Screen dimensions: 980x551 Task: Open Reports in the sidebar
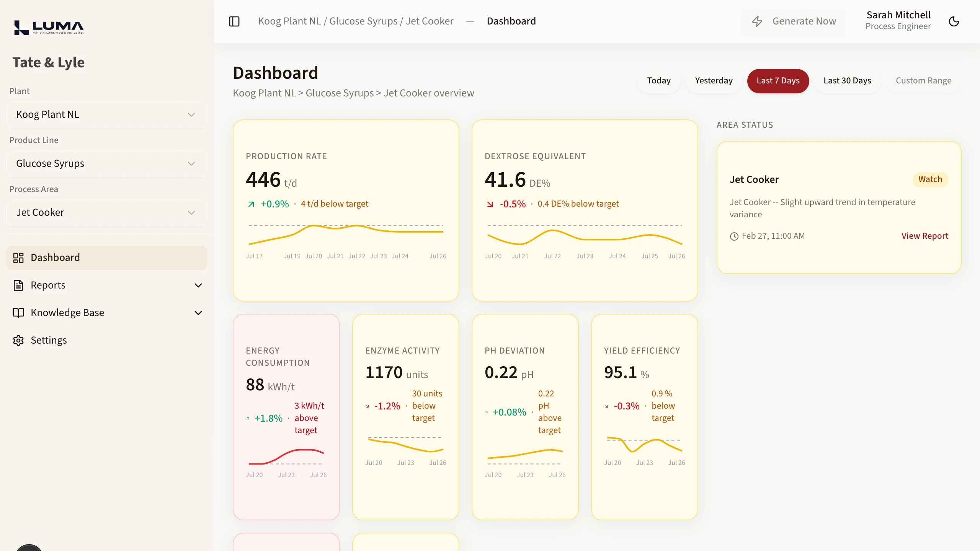coord(107,285)
